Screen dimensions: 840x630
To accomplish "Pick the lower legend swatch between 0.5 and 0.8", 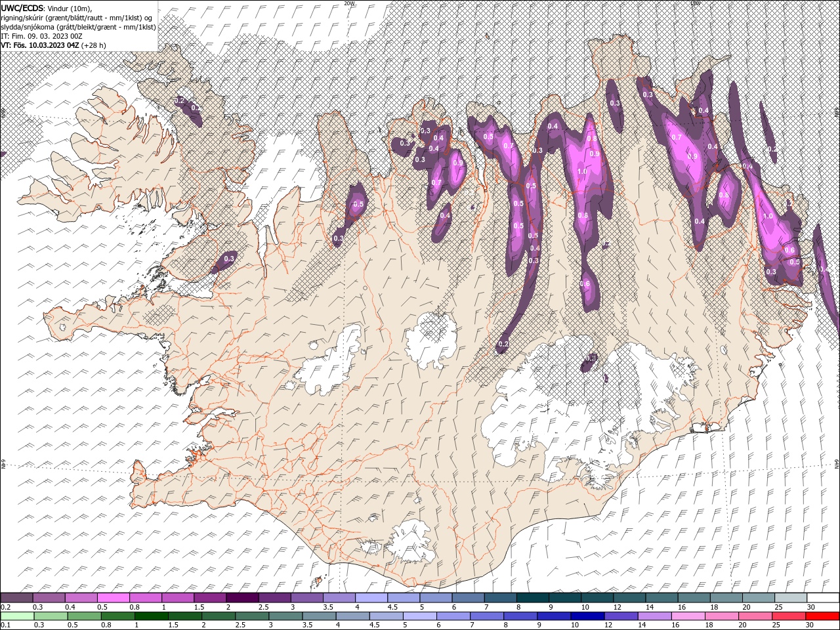I will coord(85,616).
